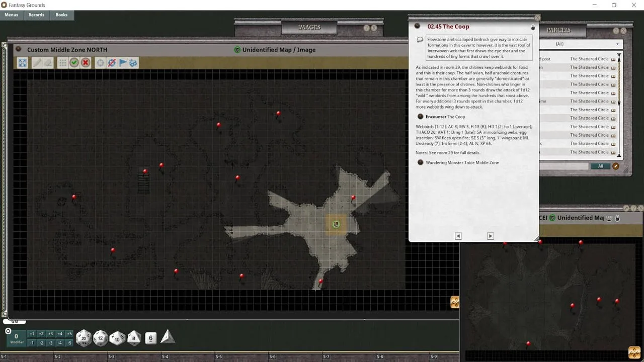
Task: Select the pencil draw tool in map toolbar
Action: pos(37,62)
